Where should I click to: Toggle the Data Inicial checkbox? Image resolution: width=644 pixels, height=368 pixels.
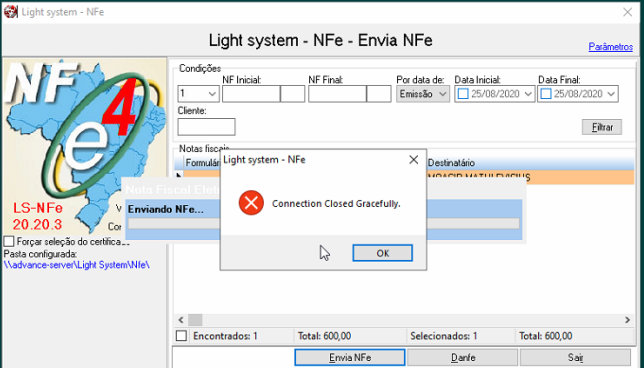pyautogui.click(x=463, y=94)
